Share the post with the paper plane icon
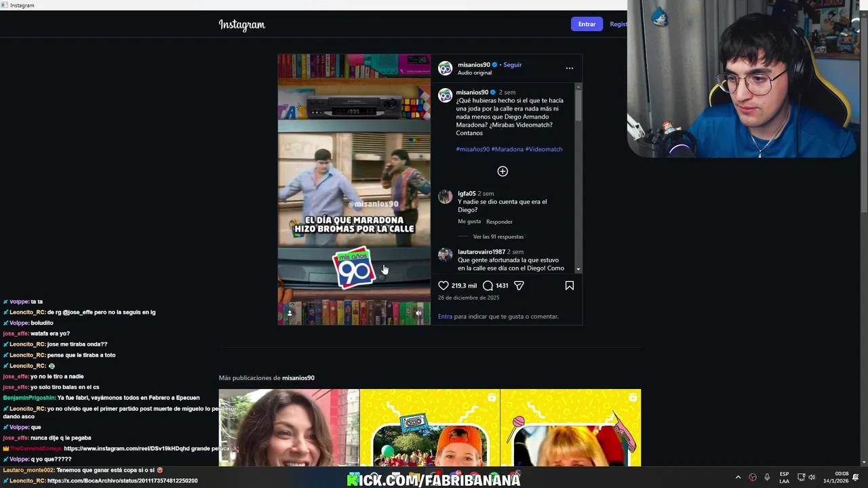This screenshot has height=488, width=868. coord(519,285)
